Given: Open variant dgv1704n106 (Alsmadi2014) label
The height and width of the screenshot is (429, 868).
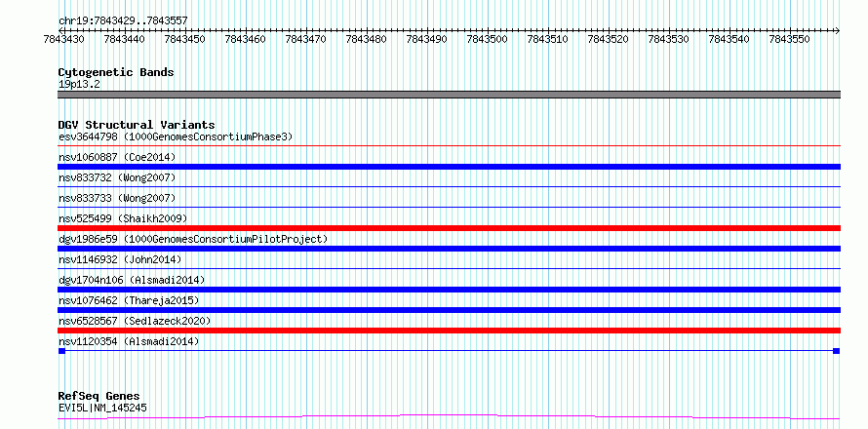Looking at the screenshot, I should click(132, 280).
